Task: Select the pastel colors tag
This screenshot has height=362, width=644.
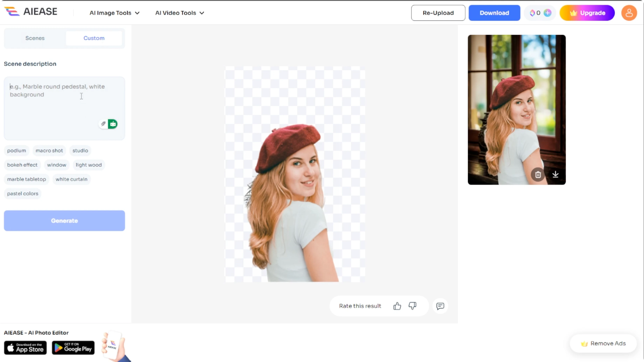Action: click(23, 194)
